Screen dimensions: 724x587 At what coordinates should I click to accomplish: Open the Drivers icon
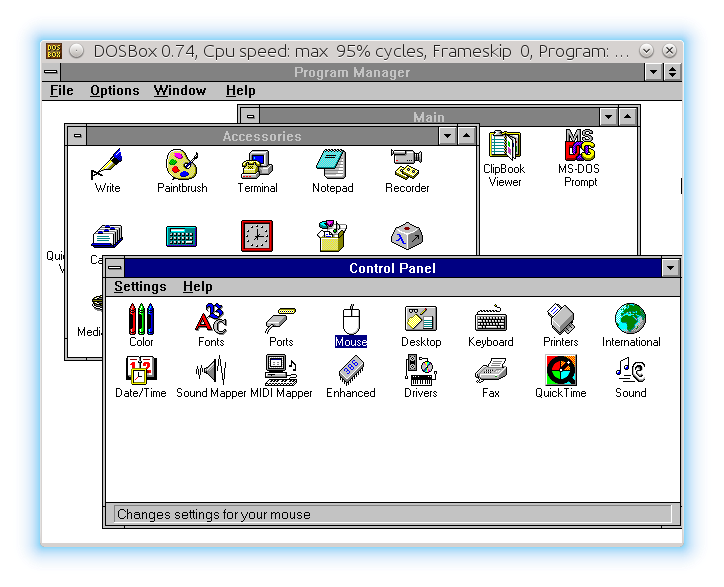tap(421, 376)
